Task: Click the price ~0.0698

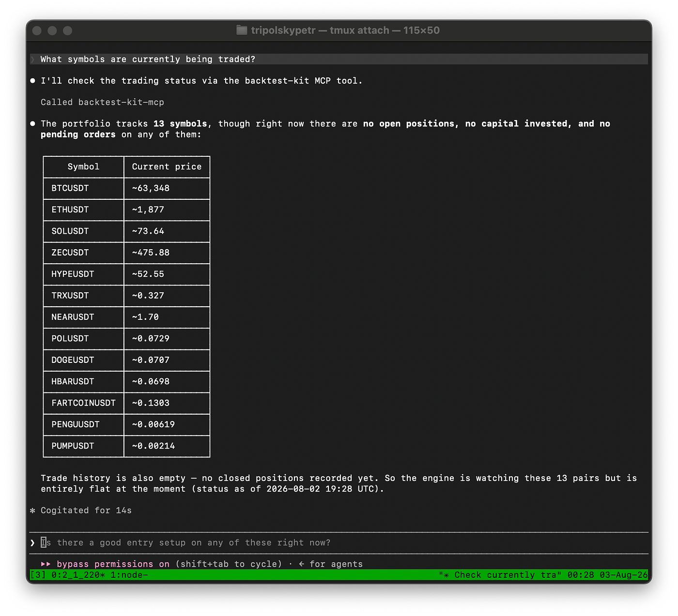Action: [x=151, y=381]
